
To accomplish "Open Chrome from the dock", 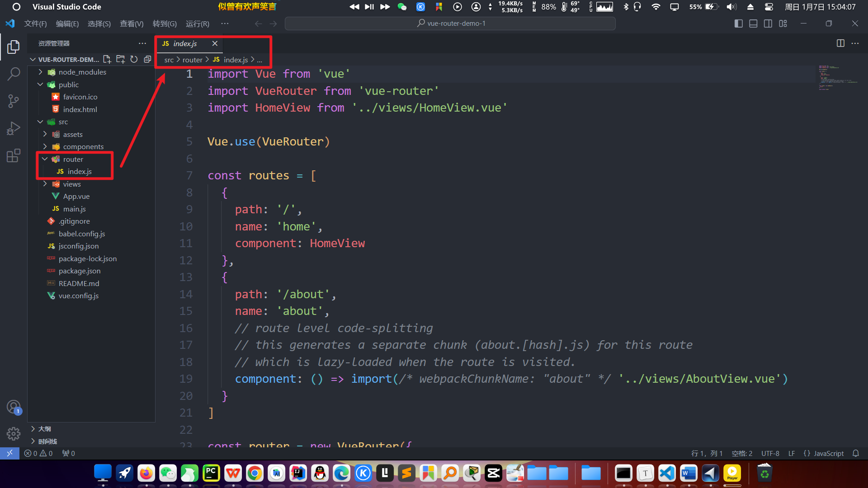I will tap(255, 473).
